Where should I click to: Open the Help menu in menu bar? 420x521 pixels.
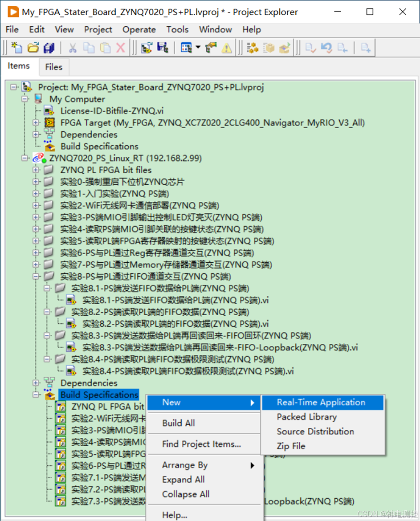tap(252, 29)
